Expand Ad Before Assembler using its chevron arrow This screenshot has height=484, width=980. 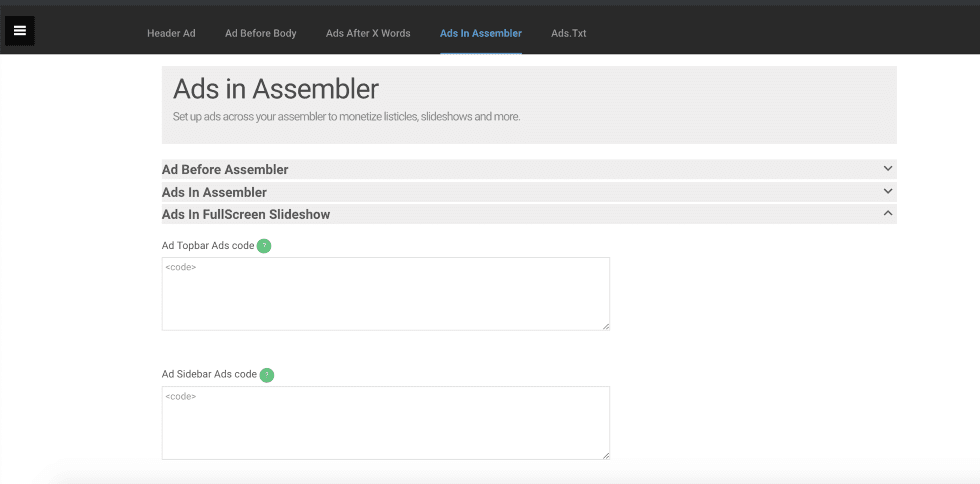(x=887, y=169)
